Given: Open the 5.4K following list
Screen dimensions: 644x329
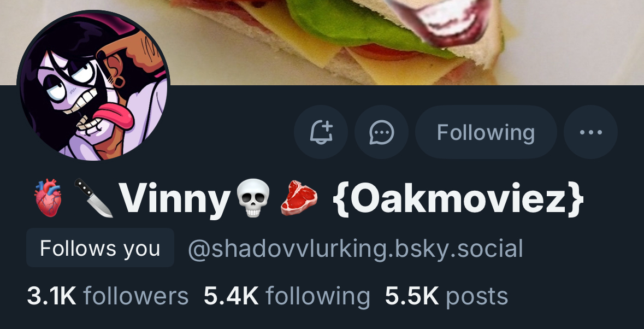Looking at the screenshot, I should coord(287,296).
